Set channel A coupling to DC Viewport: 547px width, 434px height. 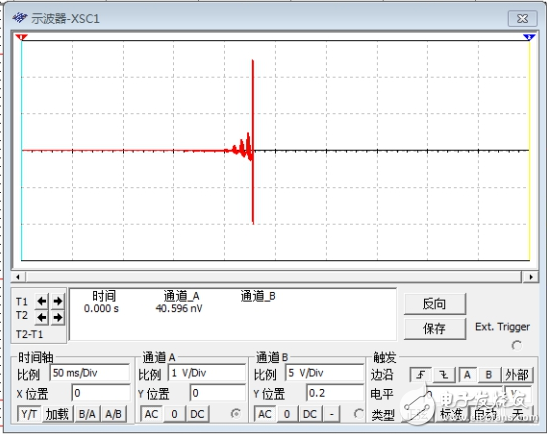(x=197, y=414)
